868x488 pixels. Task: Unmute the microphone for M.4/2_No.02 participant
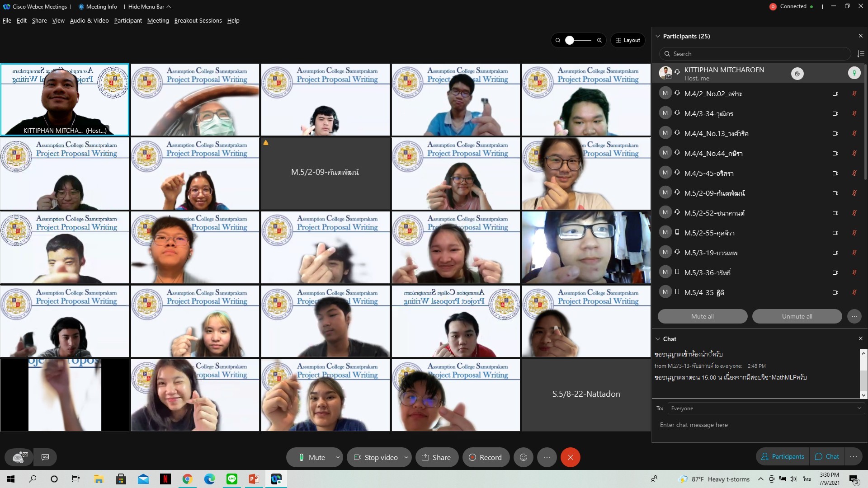(x=854, y=94)
